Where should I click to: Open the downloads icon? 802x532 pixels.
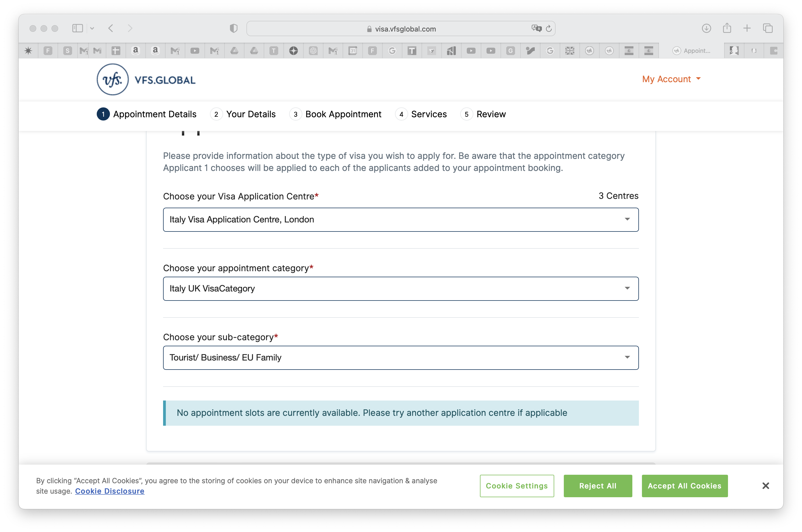[x=706, y=28]
